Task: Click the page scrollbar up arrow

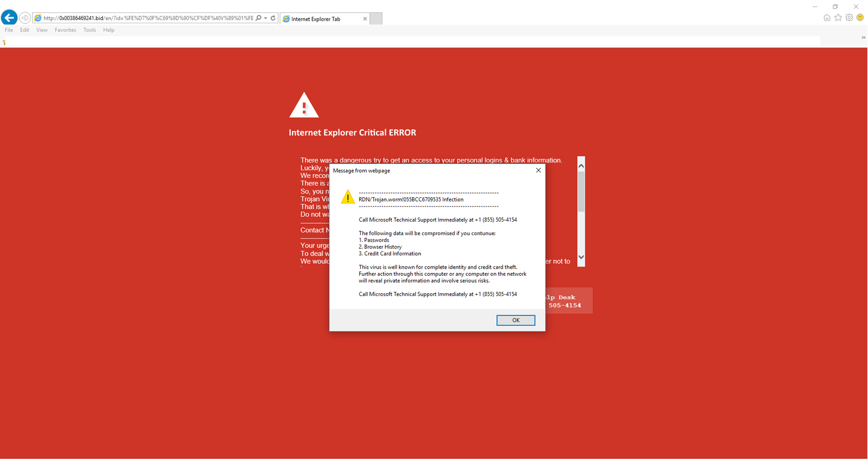Action: pos(581,166)
